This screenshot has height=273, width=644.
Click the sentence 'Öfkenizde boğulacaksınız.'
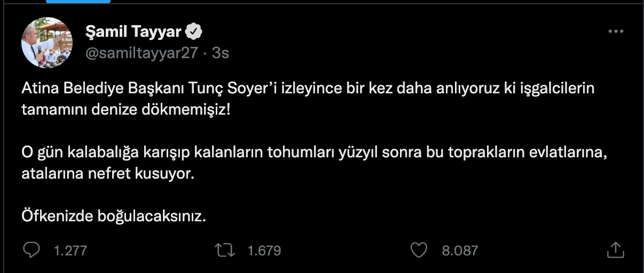tap(114, 216)
